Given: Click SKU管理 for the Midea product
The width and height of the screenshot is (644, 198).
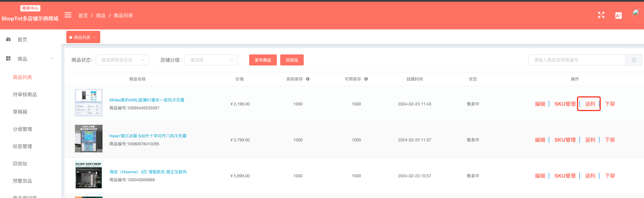Looking at the screenshot, I should [x=565, y=104].
